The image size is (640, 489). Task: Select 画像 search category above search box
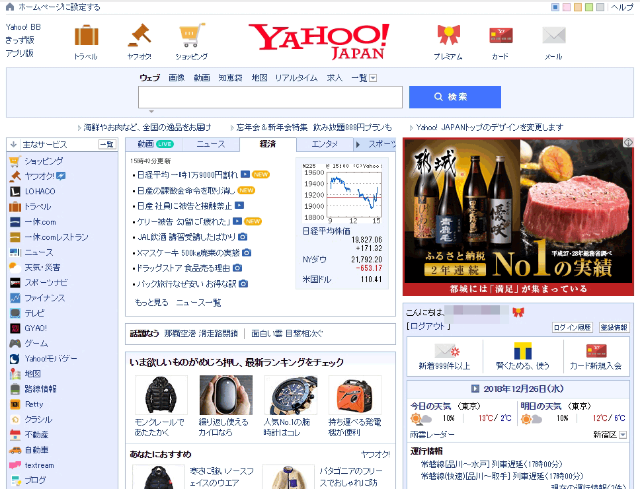click(176, 77)
